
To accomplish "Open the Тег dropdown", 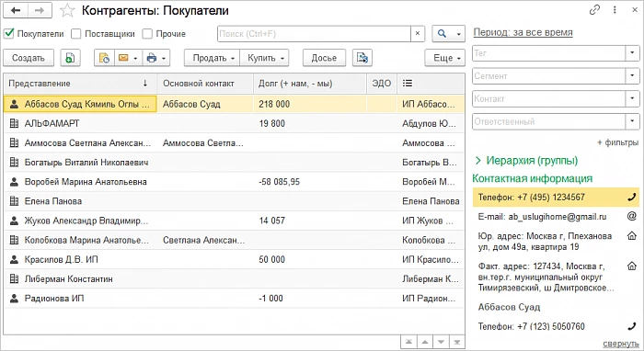I will (x=632, y=52).
